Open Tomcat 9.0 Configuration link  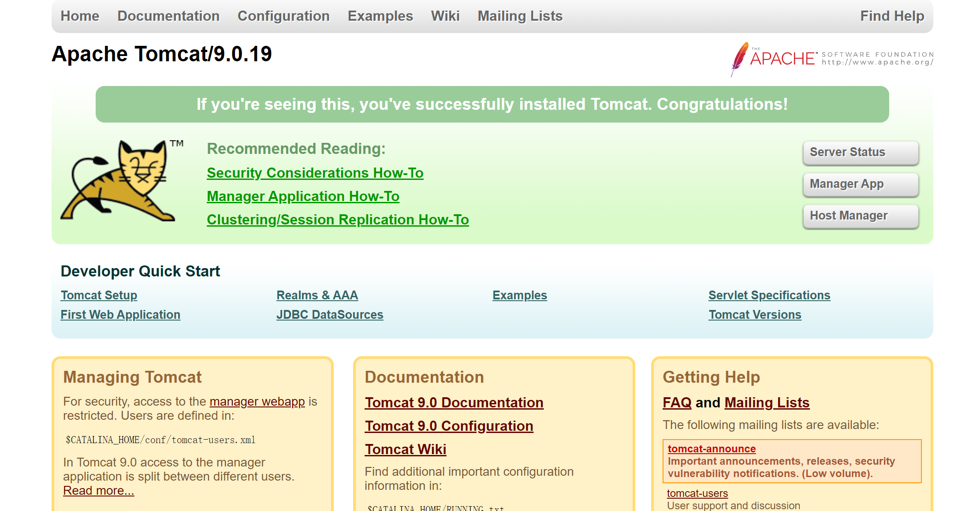pos(449,426)
